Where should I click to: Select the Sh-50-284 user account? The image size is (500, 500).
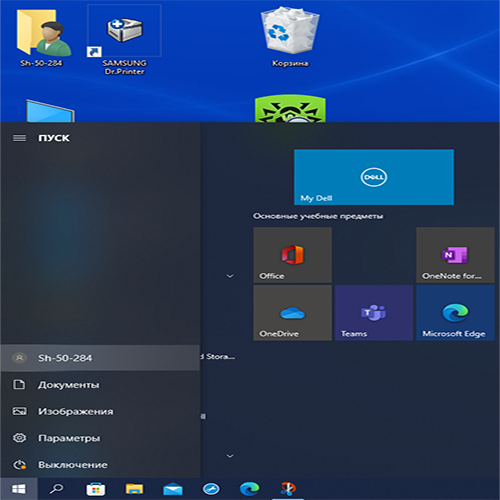(x=100, y=358)
